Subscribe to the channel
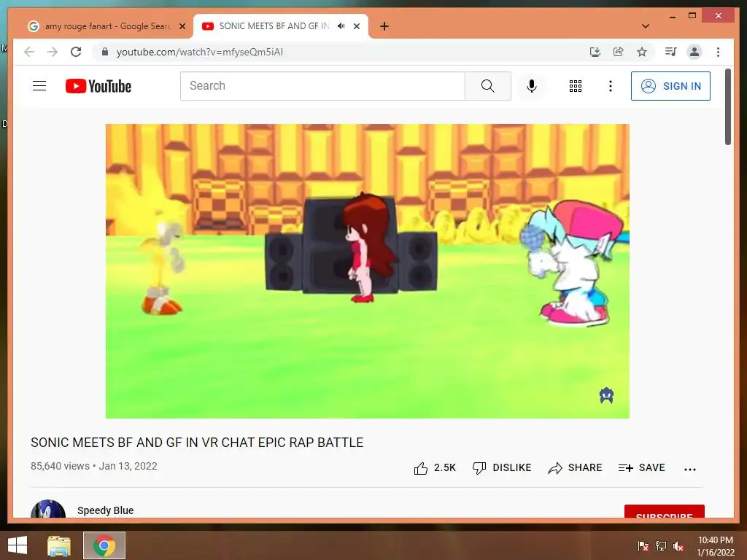 664,511
